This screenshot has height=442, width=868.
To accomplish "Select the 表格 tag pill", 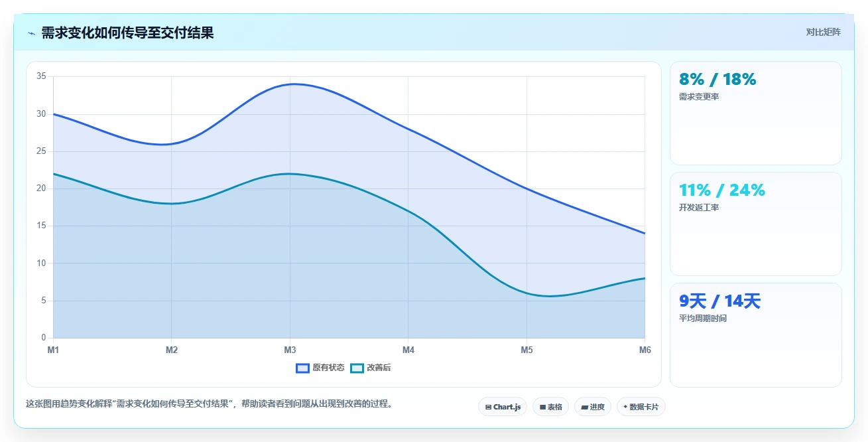I will [x=550, y=407].
